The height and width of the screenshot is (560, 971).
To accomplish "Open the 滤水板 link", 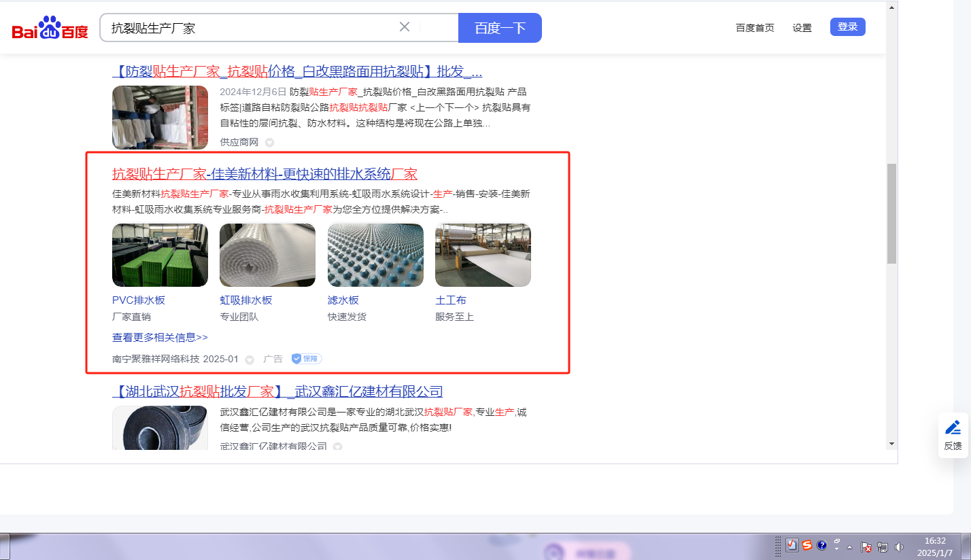I will [343, 300].
